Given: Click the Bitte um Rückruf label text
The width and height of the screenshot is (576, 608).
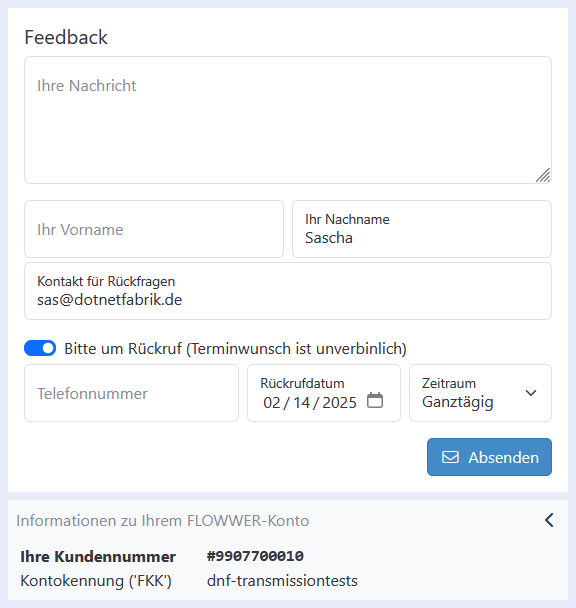Looking at the screenshot, I should tap(235, 349).
